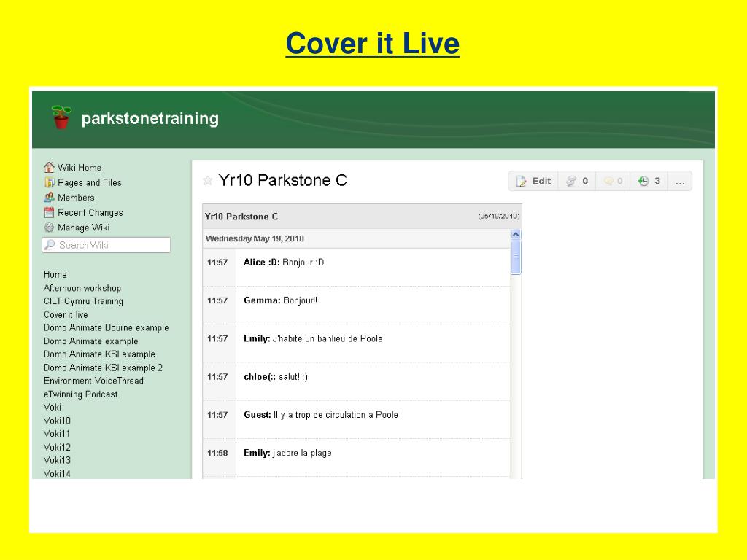747x560 pixels.
Task: Open the Voki11 page
Action: click(x=57, y=434)
